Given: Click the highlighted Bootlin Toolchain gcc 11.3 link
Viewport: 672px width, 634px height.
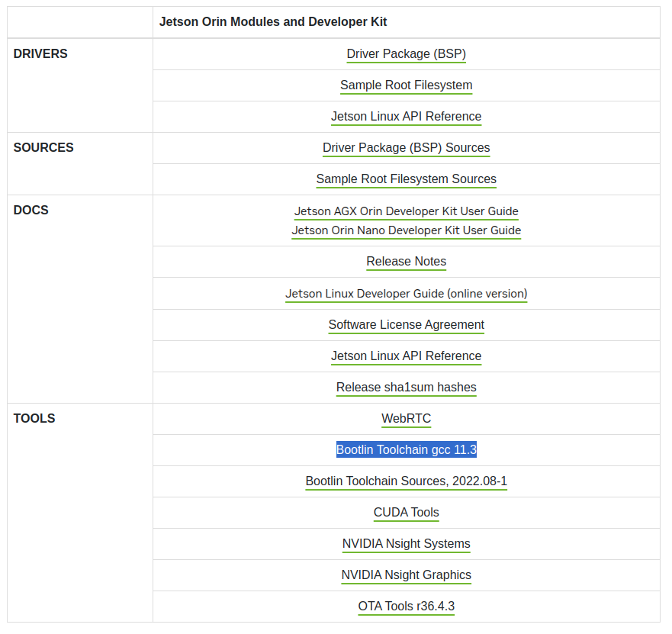Looking at the screenshot, I should coord(406,450).
